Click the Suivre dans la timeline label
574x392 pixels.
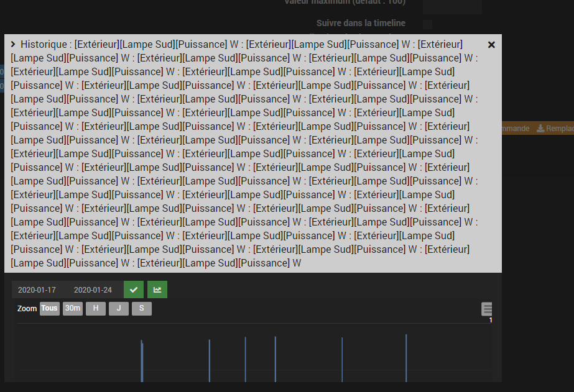pyautogui.click(x=361, y=23)
